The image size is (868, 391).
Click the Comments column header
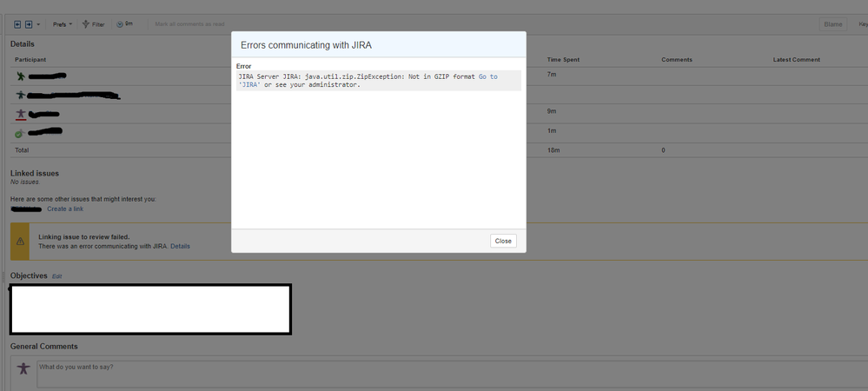(x=677, y=60)
